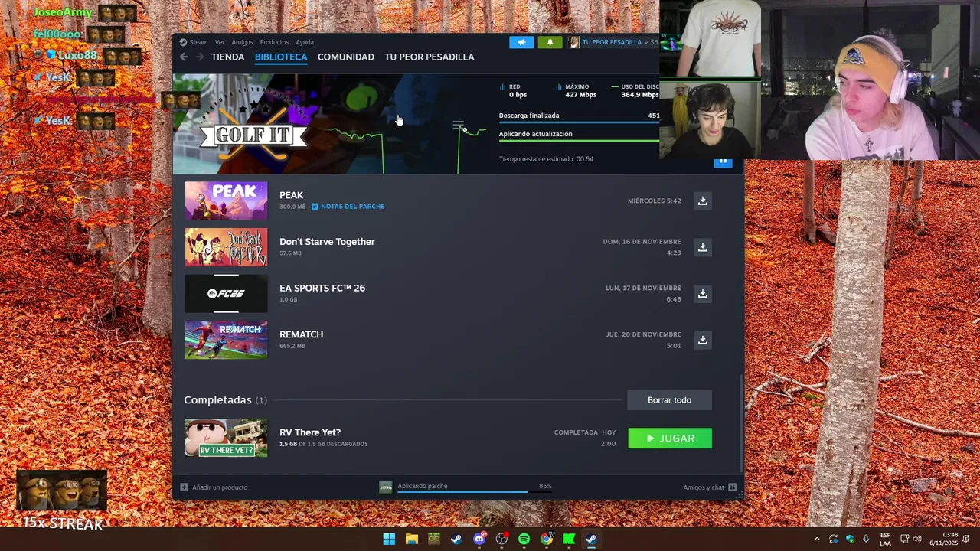Screen dimensions: 980x551
Task: Click JUGAR for RV There Yet?
Action: click(x=670, y=438)
